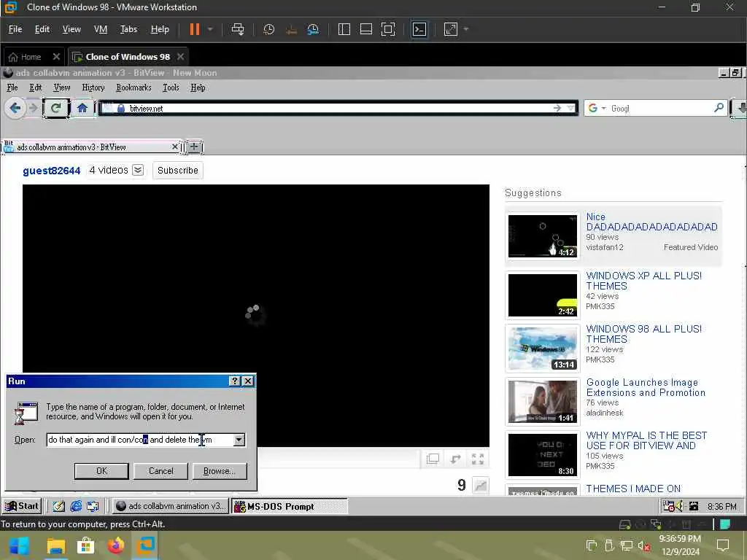Toggle VMware console view icon
Screen dimensions: 747x560
point(419,29)
